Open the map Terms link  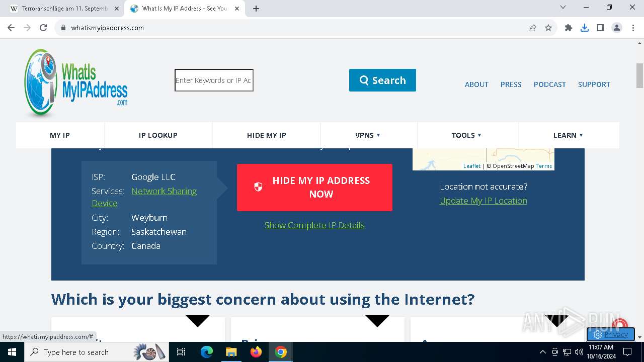(544, 166)
